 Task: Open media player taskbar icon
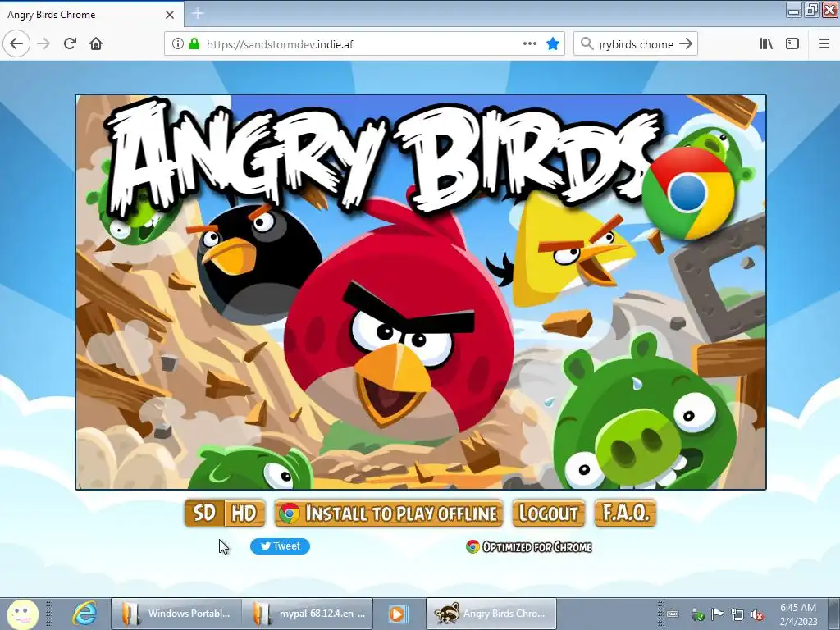click(397, 614)
